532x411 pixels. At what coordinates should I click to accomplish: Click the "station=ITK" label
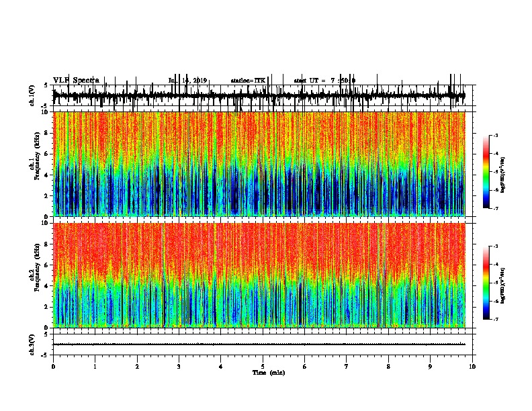click(248, 81)
